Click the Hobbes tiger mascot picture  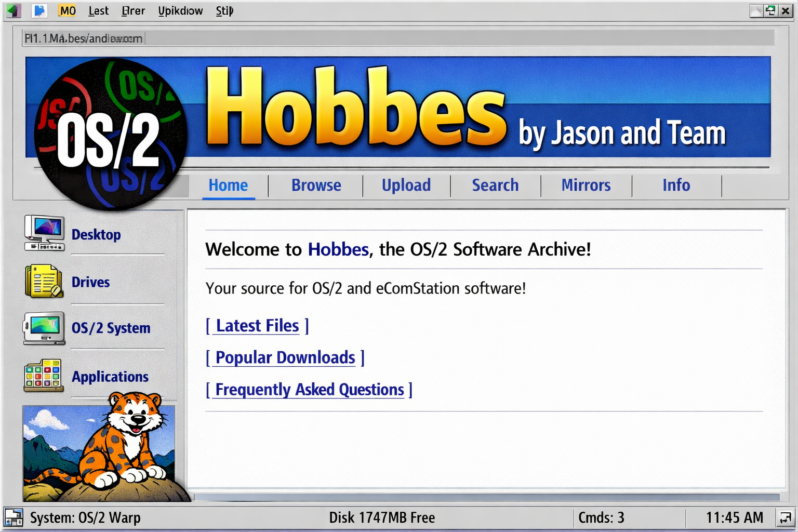pos(100,452)
